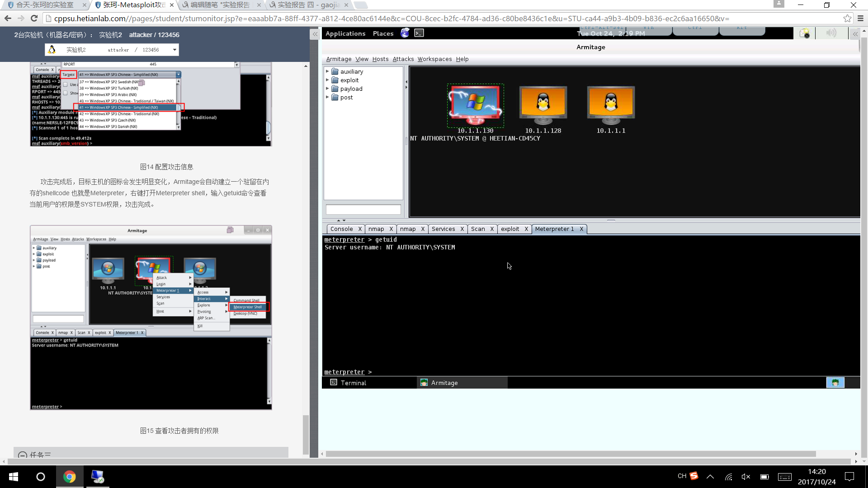
Task: Select the Linux host icon 10.1.1.1
Action: click(611, 106)
